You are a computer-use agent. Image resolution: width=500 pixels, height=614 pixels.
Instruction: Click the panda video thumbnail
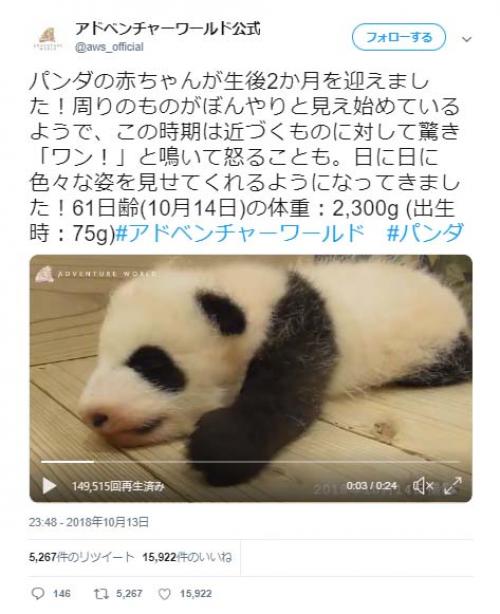coord(251,378)
